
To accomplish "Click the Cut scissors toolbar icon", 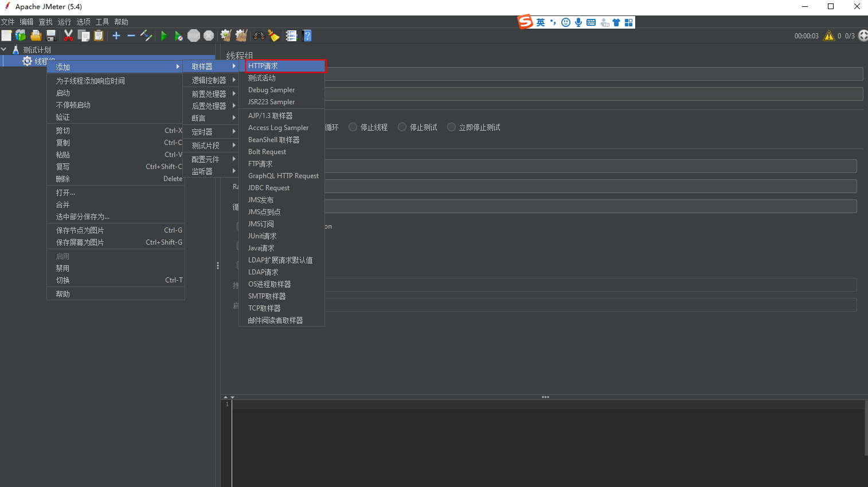I will point(68,36).
